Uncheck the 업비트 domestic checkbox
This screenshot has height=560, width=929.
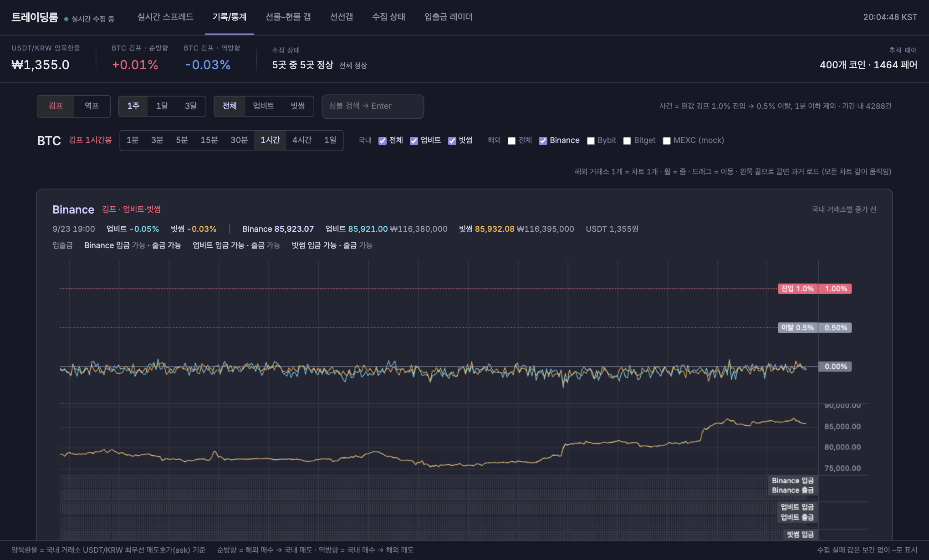pos(414,141)
